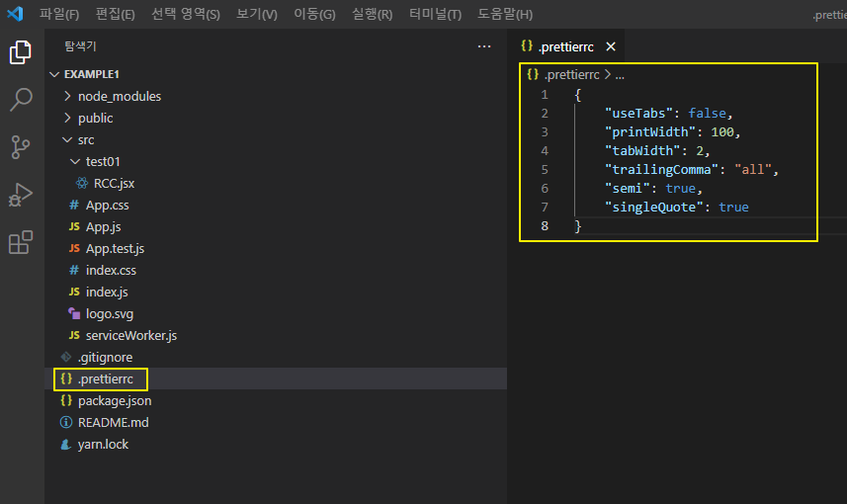Screen dimensions: 847x504
Task: Open App.css in the explorer
Action: point(276,206)
